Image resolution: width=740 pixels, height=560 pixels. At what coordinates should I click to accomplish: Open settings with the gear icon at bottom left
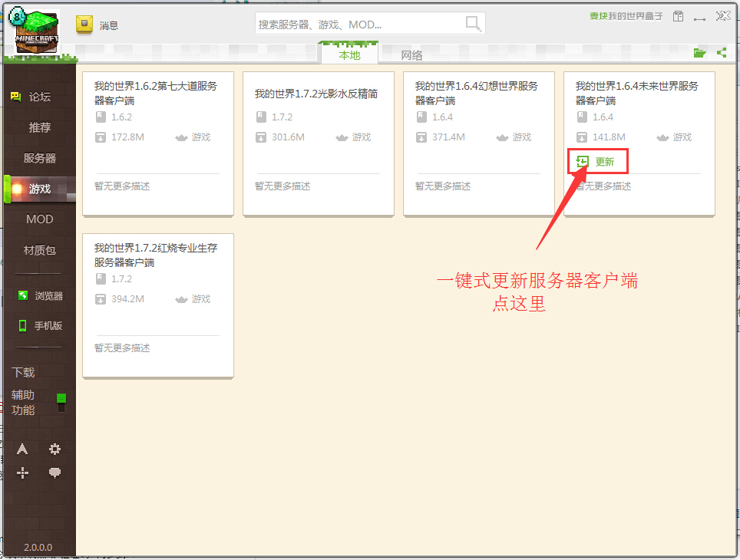pos(55,449)
